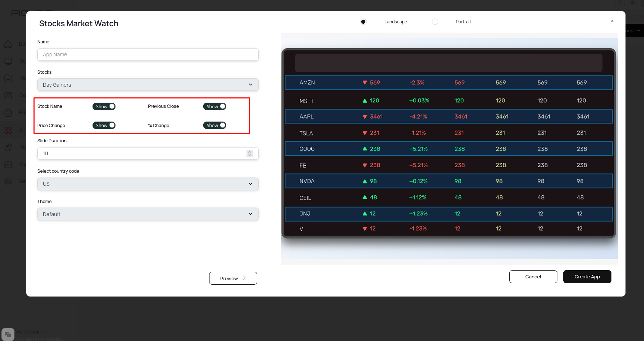Image resolution: width=644 pixels, height=341 pixels.
Task: Open the Publish calendar icon
Action: [x=8, y=112]
